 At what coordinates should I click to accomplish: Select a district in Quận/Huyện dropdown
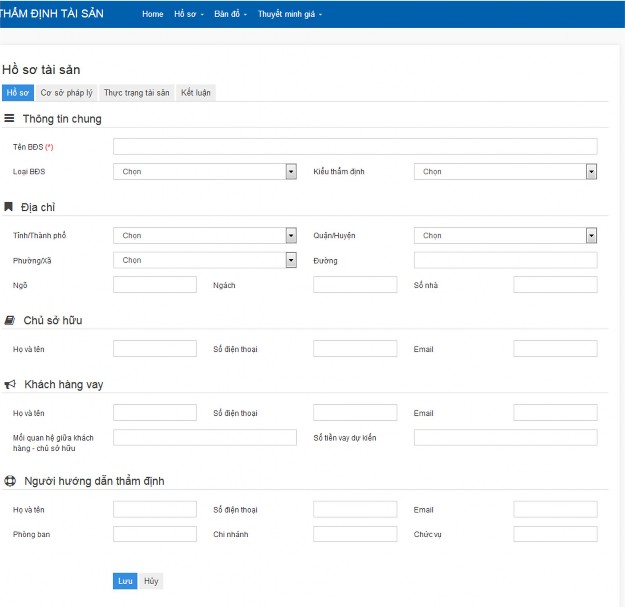click(x=505, y=236)
